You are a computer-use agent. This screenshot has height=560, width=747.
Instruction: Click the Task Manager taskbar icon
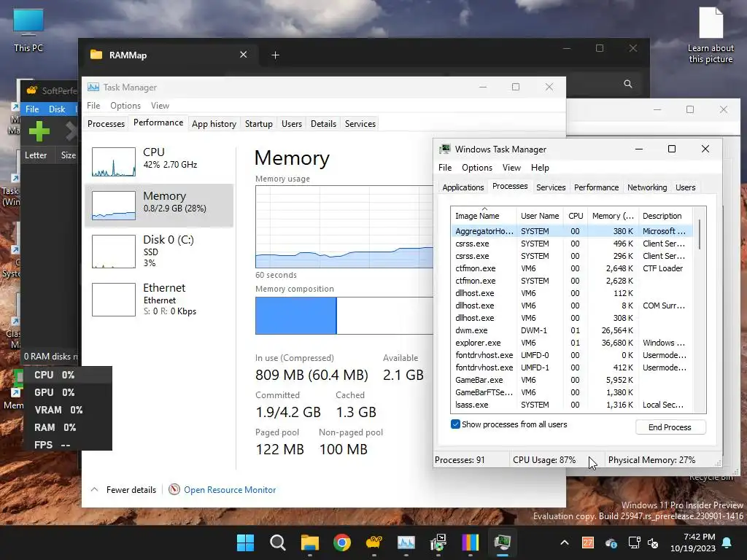pos(406,542)
